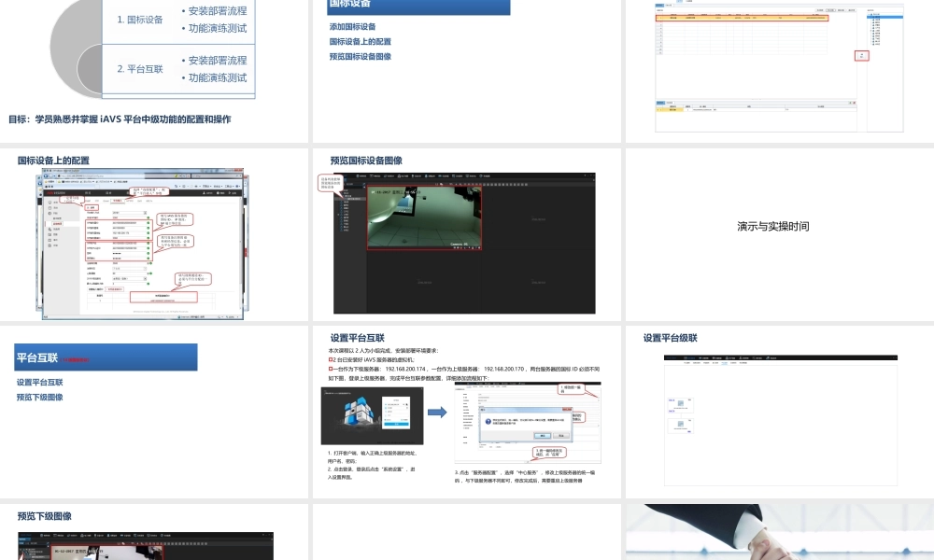Click 预览国标设备图像 under the 国标设备 banner
Viewport: 934px width, 560px height.
361,57
